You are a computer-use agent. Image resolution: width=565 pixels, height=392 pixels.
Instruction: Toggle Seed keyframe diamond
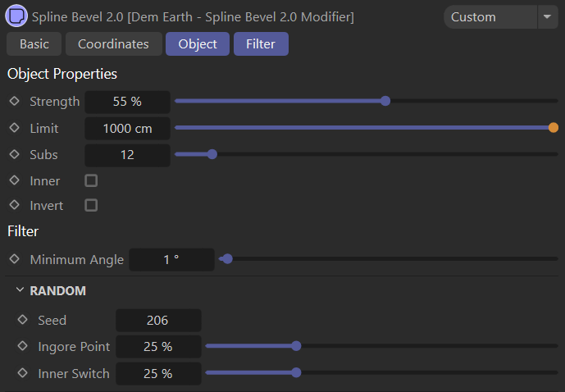(23, 320)
